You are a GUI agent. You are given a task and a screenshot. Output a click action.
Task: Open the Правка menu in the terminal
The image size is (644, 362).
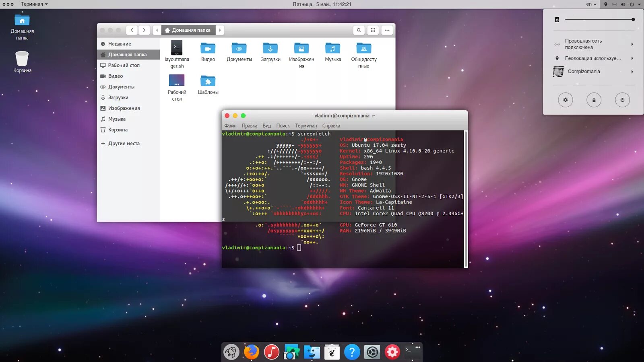click(249, 125)
